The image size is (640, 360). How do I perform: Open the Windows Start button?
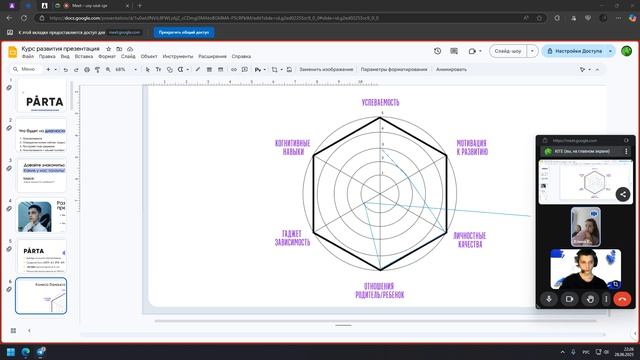tap(11, 352)
